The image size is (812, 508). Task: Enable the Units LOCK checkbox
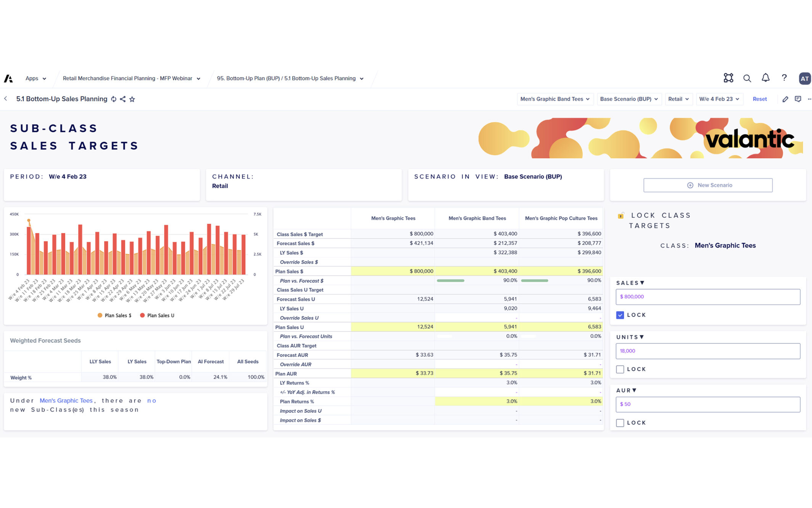point(620,369)
